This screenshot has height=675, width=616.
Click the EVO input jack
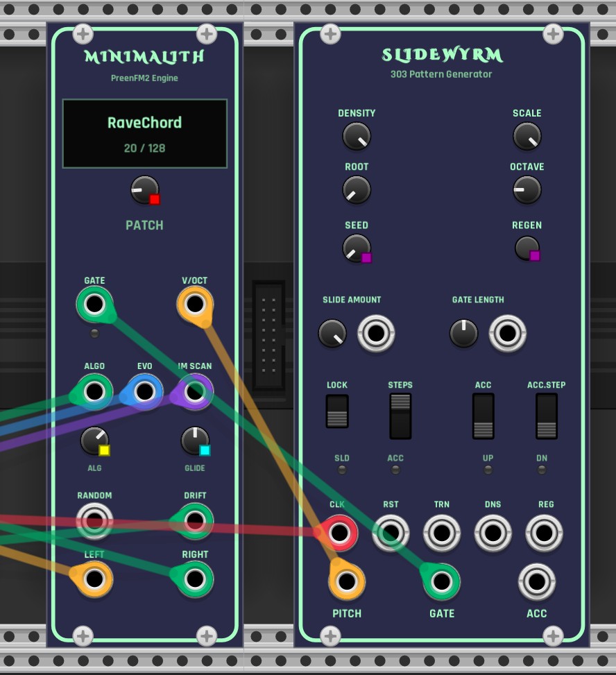tap(144, 392)
